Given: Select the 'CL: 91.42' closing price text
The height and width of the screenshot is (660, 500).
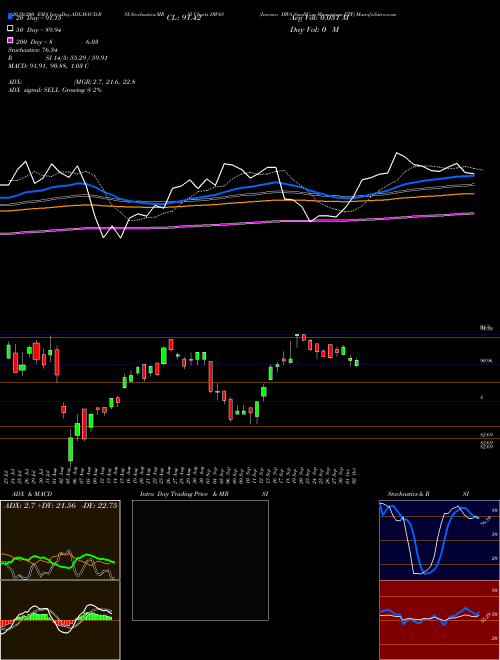Looking at the screenshot, I should click(x=184, y=18).
